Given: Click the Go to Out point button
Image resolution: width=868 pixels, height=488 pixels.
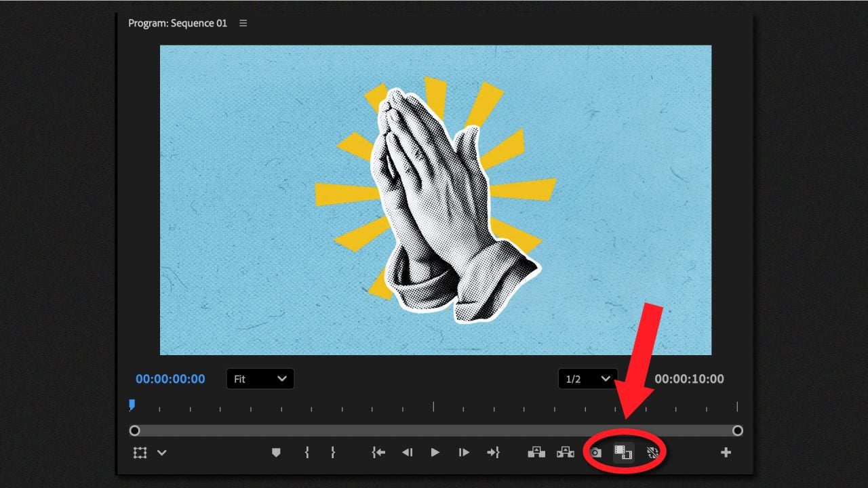Looking at the screenshot, I should point(493,452).
